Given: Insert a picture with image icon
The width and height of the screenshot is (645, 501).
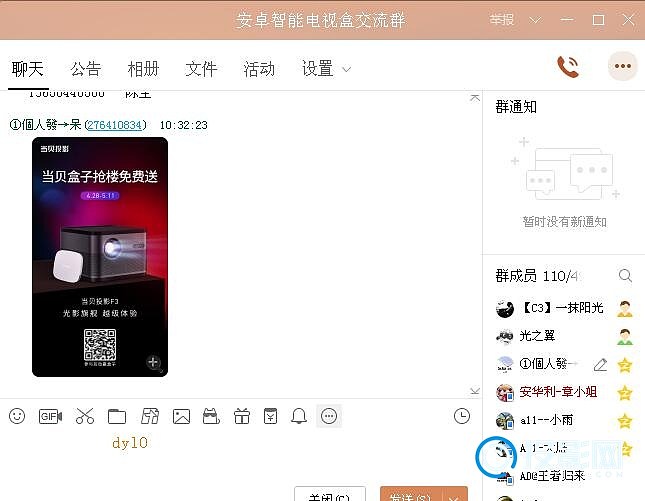Looking at the screenshot, I should [181, 416].
